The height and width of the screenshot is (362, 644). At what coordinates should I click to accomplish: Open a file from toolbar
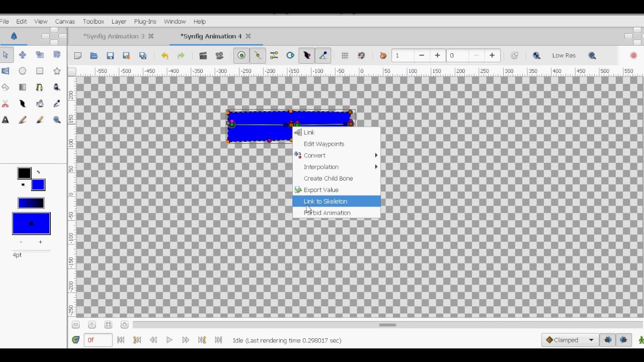coord(94,56)
